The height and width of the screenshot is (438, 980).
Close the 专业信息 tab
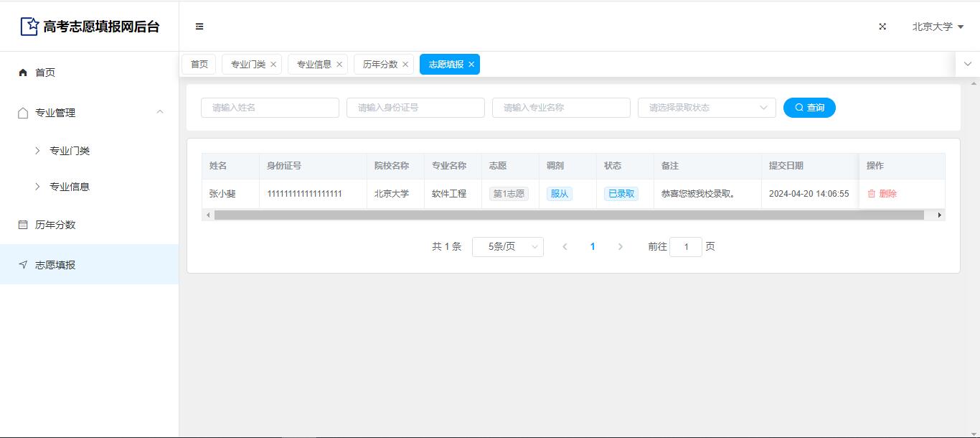(339, 65)
